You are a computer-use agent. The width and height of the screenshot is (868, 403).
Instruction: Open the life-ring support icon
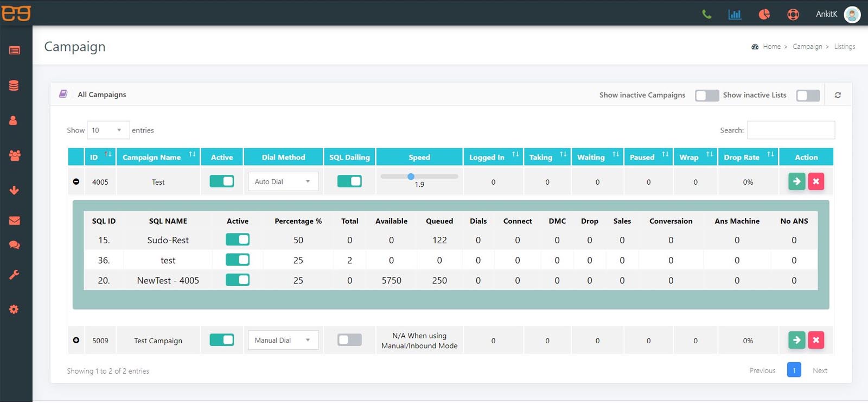(793, 14)
